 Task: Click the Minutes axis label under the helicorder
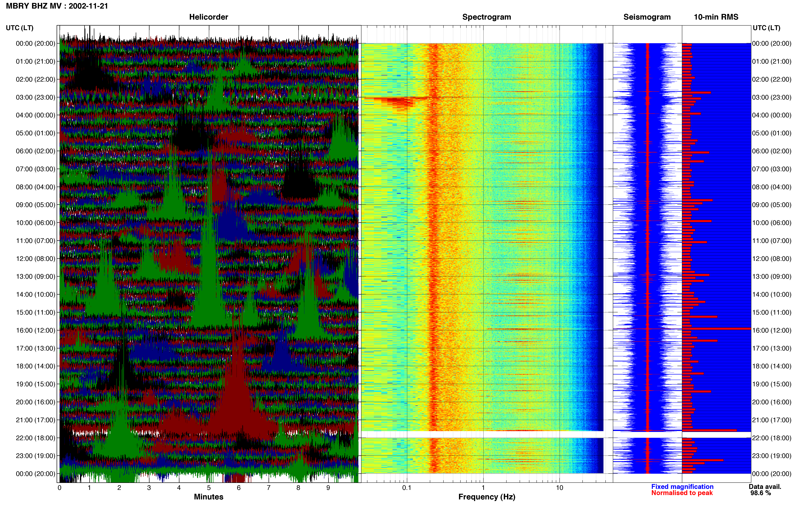(209, 497)
